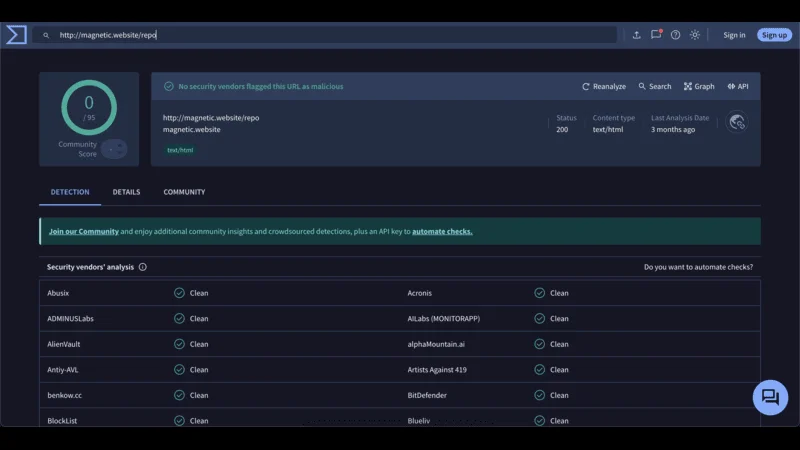Image resolution: width=800 pixels, height=450 pixels.
Task: Follow the Join our Community link
Action: [x=84, y=231]
